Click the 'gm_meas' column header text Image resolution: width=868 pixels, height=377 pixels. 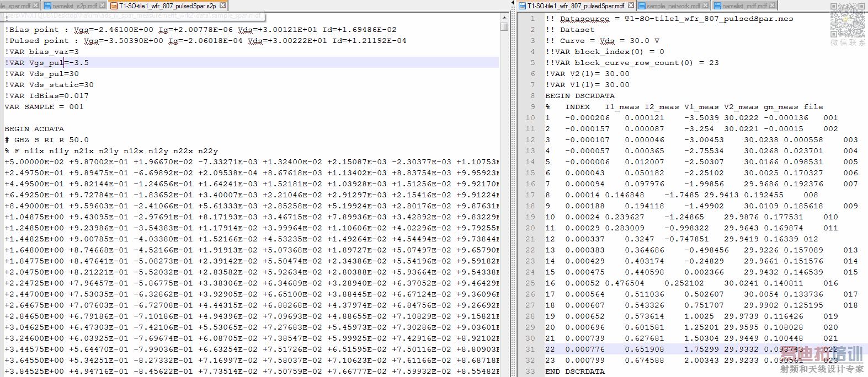point(781,107)
